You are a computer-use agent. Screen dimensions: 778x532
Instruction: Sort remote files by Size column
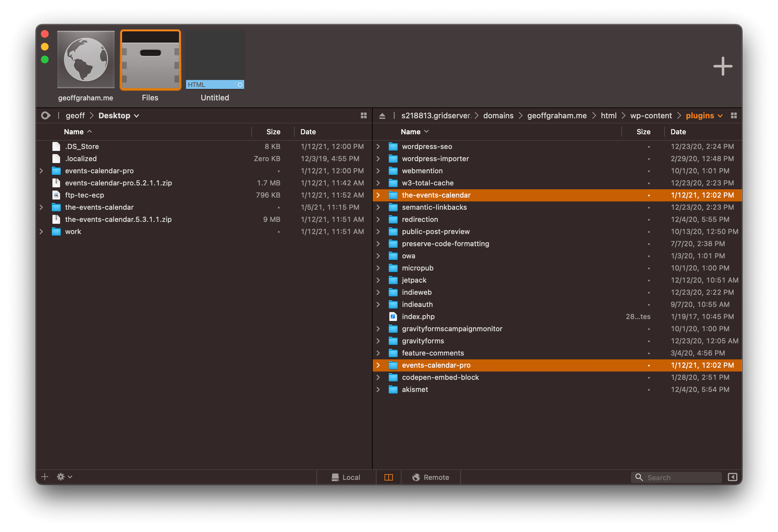tap(643, 132)
